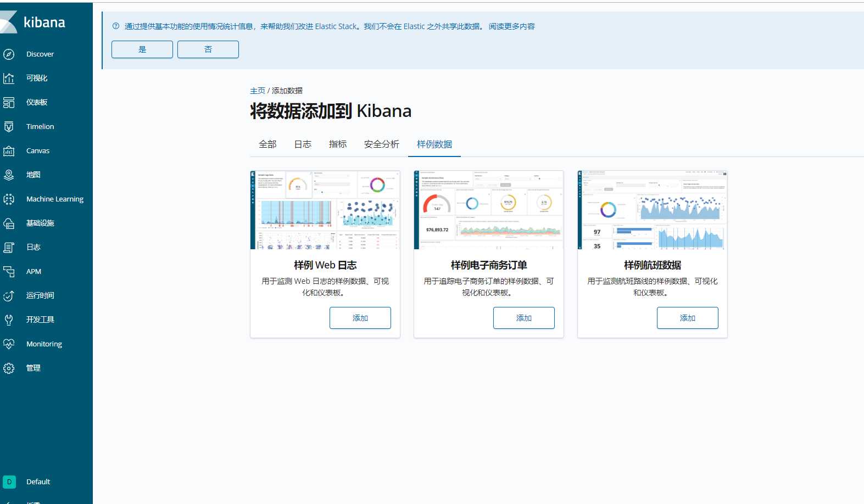
Task: Click the 将数据添加到 Kibana heading
Action: point(331,111)
